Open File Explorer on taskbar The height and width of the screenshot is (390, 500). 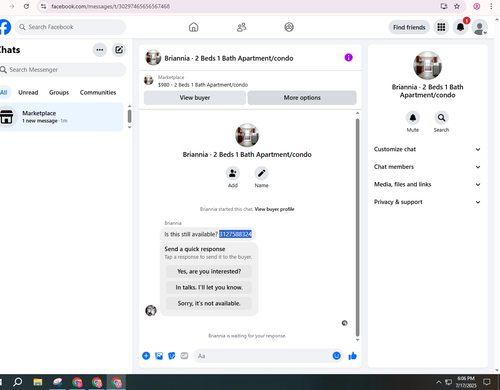(38, 382)
